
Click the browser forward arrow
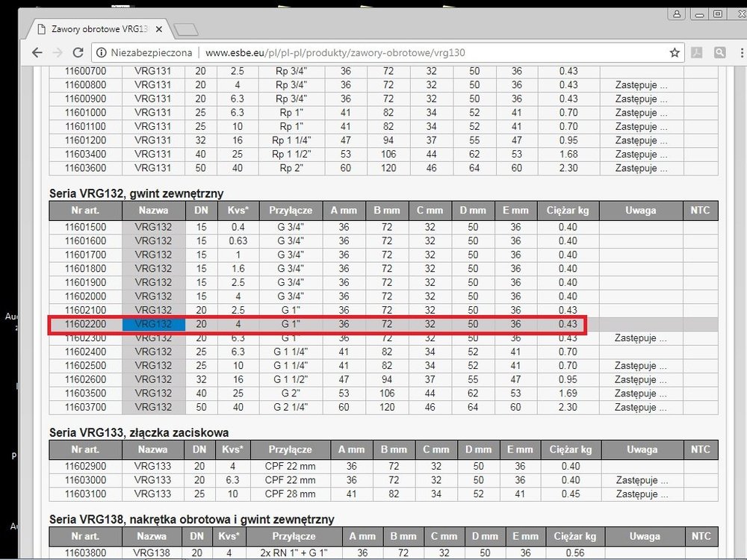point(58,52)
